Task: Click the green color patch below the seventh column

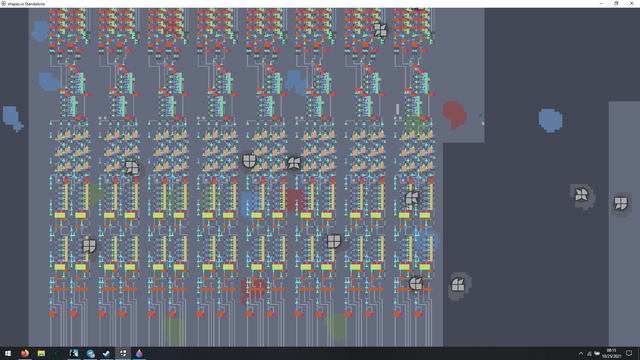Action: [x=336, y=327]
